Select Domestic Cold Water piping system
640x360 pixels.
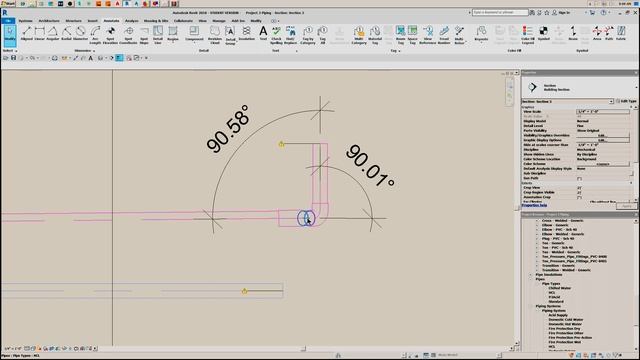(565, 320)
